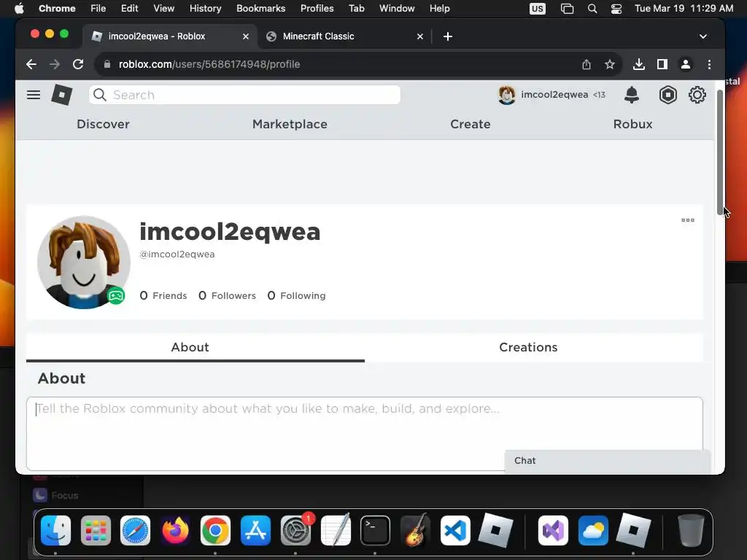Open Terminal from the dock
This screenshot has width=747, height=560.
(x=375, y=530)
